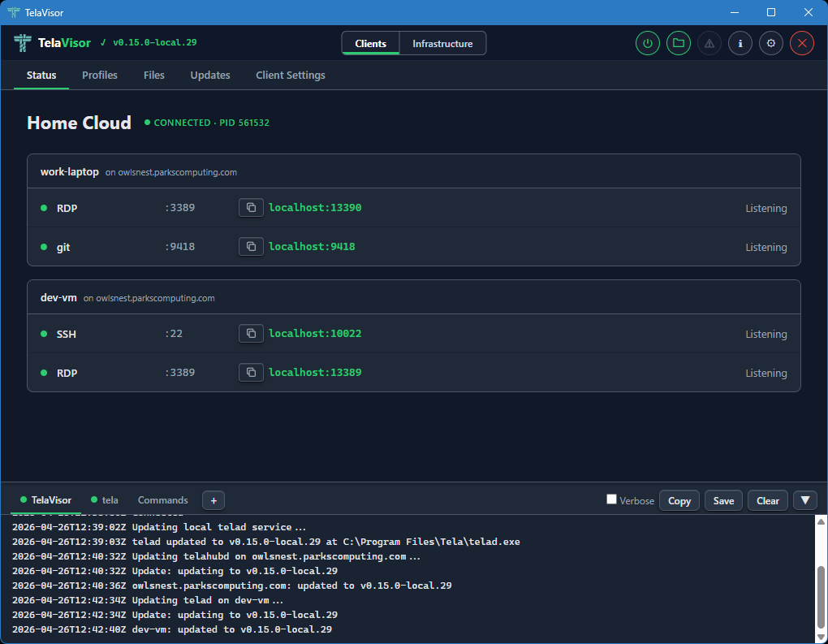Open the Commands log tab
This screenshot has width=828, height=644.
(162, 499)
